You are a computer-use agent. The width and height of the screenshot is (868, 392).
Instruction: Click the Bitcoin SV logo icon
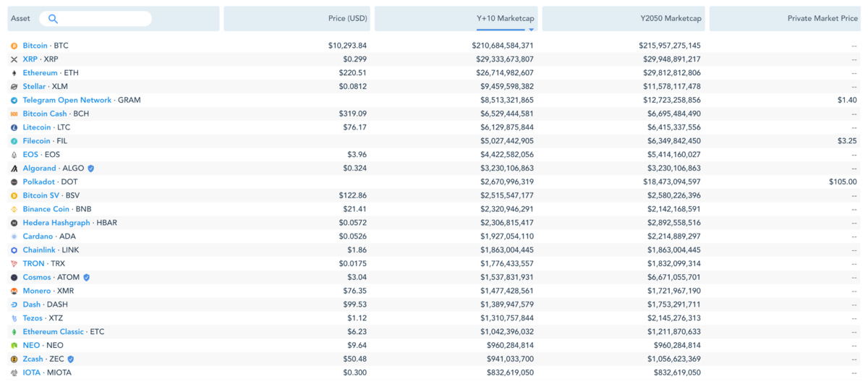coord(14,195)
